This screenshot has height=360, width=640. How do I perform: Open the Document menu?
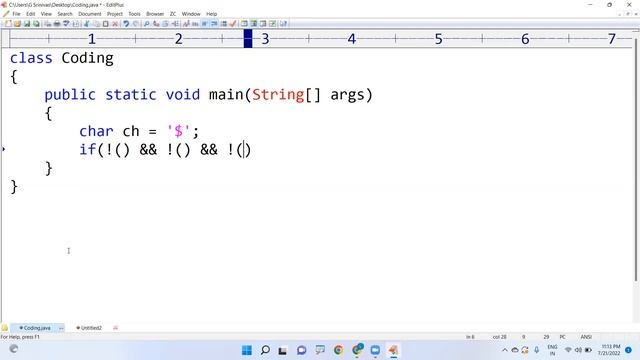90,14
